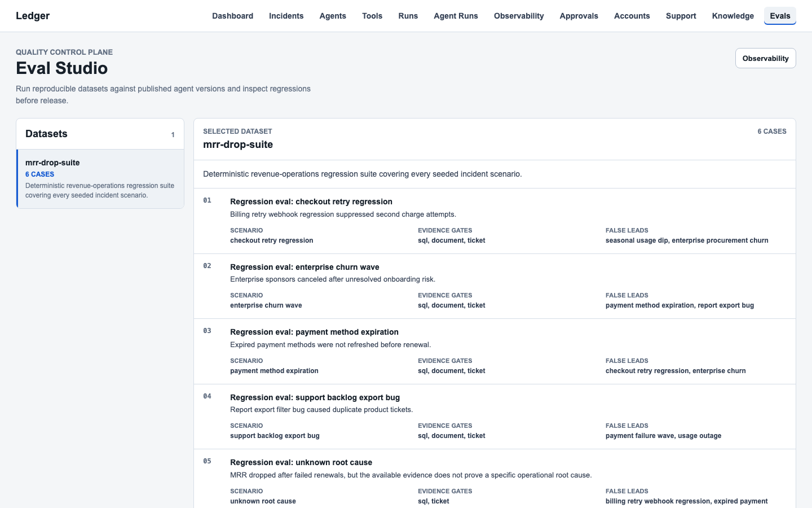
Task: Click 'MRR dropped after failed renewals' description
Action: click(411, 475)
